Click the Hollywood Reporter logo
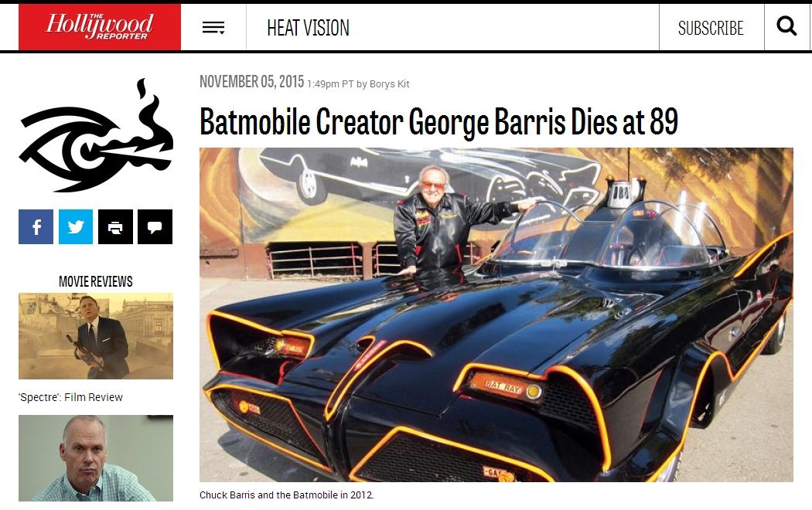The image size is (812, 510). [100, 27]
